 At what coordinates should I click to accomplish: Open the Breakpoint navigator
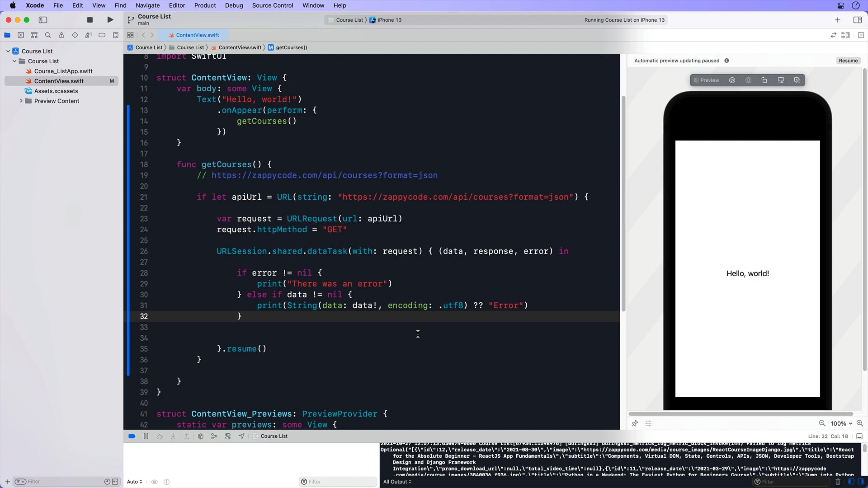pos(102,35)
